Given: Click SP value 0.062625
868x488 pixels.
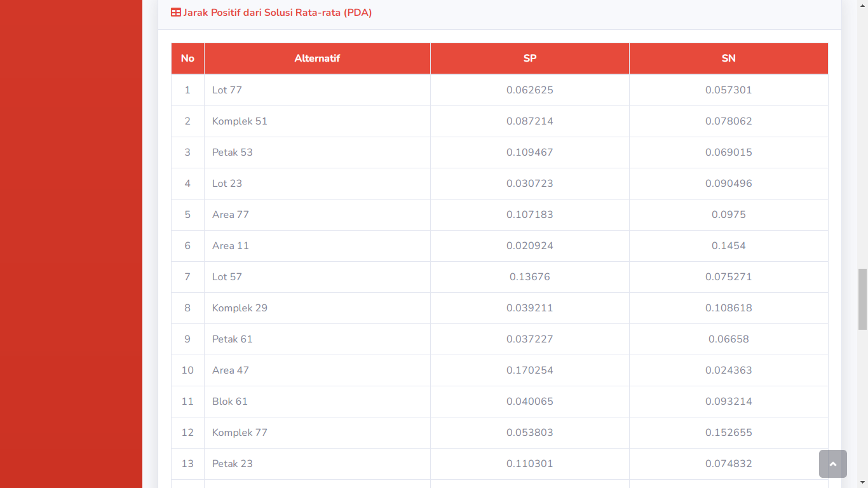Looking at the screenshot, I should [530, 90].
